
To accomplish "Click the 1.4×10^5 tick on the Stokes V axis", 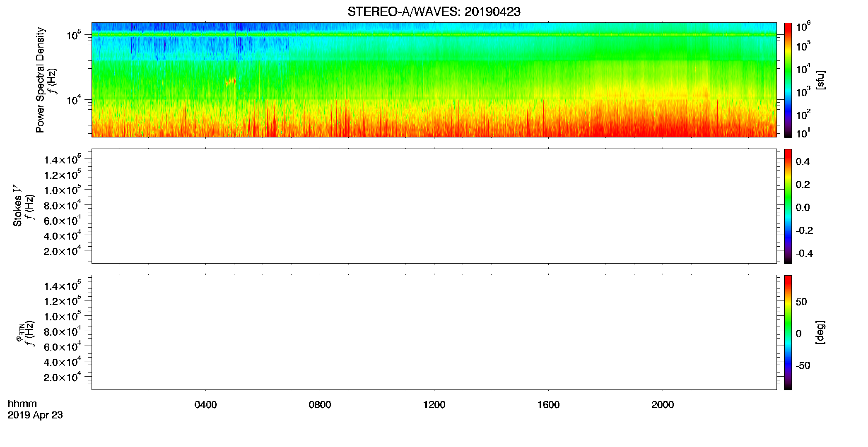I will (x=63, y=159).
